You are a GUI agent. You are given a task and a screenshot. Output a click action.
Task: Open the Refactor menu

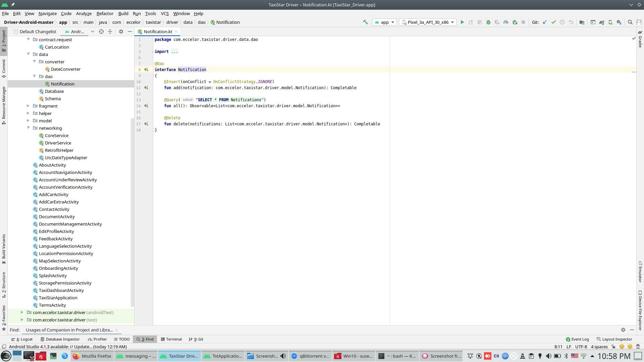(105, 13)
